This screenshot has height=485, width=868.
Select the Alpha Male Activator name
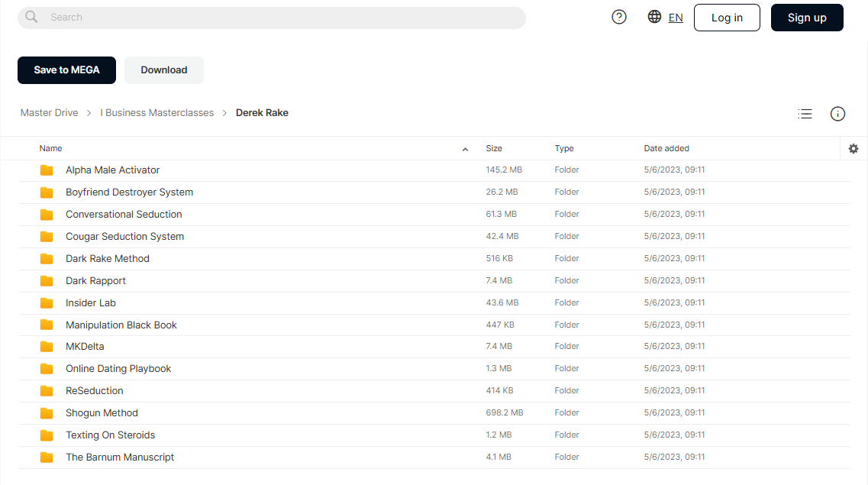(112, 170)
